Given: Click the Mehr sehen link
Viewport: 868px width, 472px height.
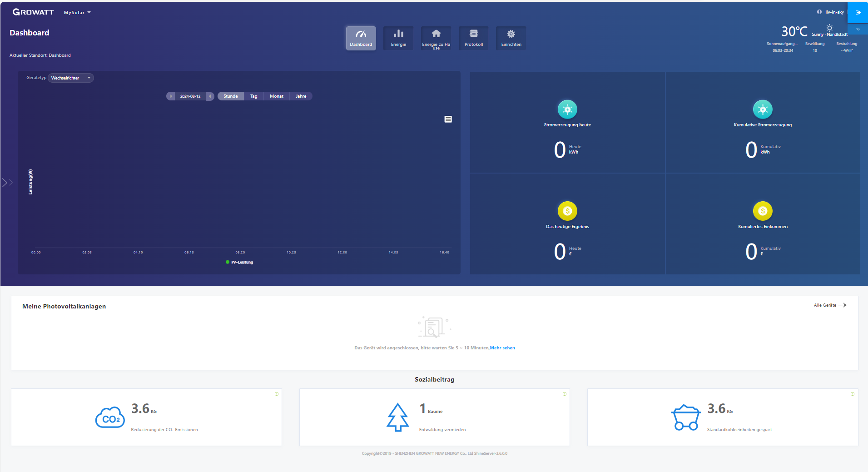Looking at the screenshot, I should click(502, 348).
